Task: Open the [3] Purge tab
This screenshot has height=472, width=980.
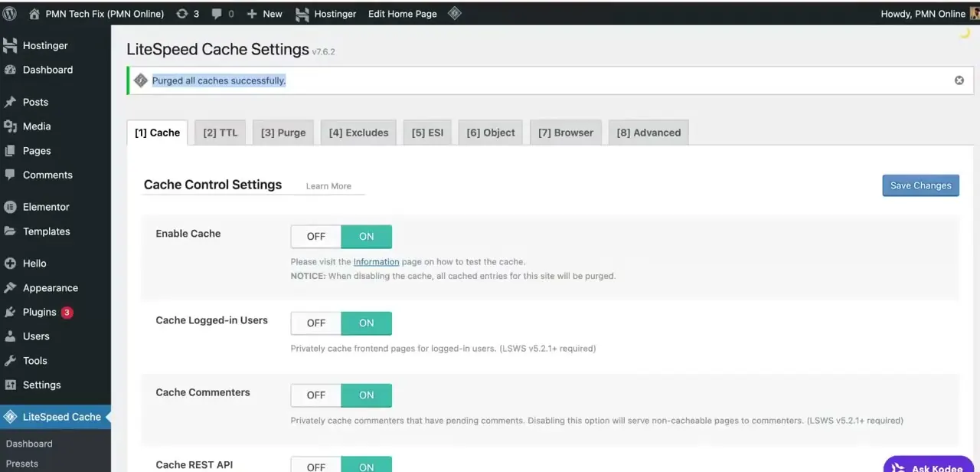Action: click(283, 133)
